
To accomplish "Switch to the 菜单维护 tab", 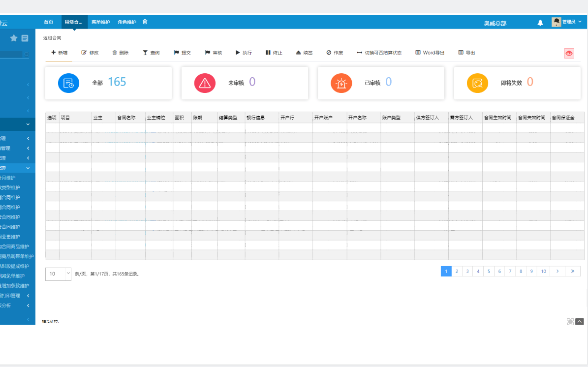I will [x=100, y=22].
